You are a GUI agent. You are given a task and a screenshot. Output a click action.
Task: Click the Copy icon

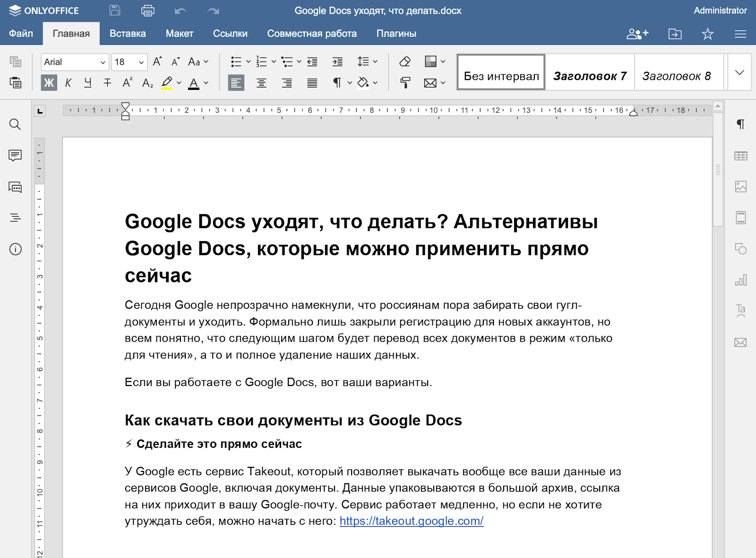(16, 61)
